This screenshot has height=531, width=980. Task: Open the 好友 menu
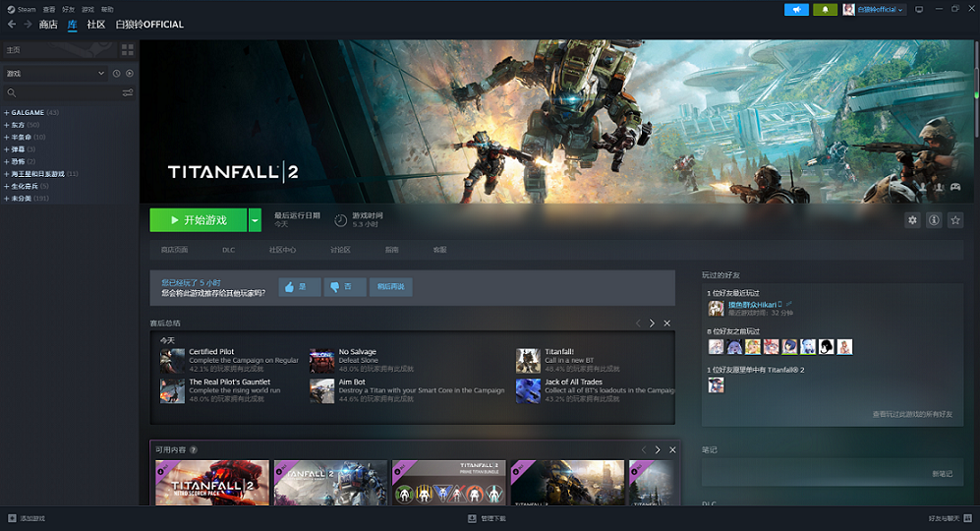[x=68, y=10]
